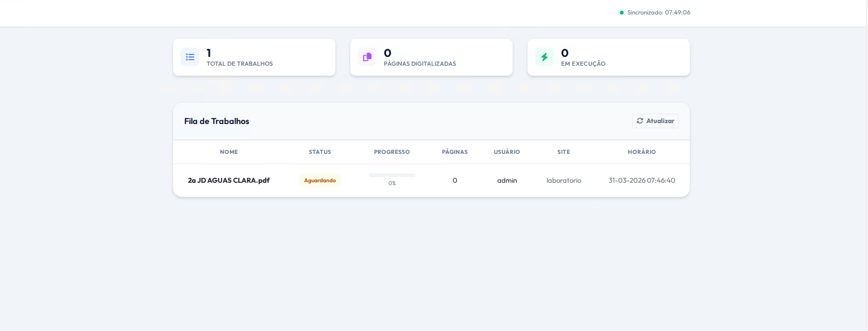Click the refresh arrows icon in Atualizar
Image resolution: width=868 pixels, height=331 pixels.
640,121
